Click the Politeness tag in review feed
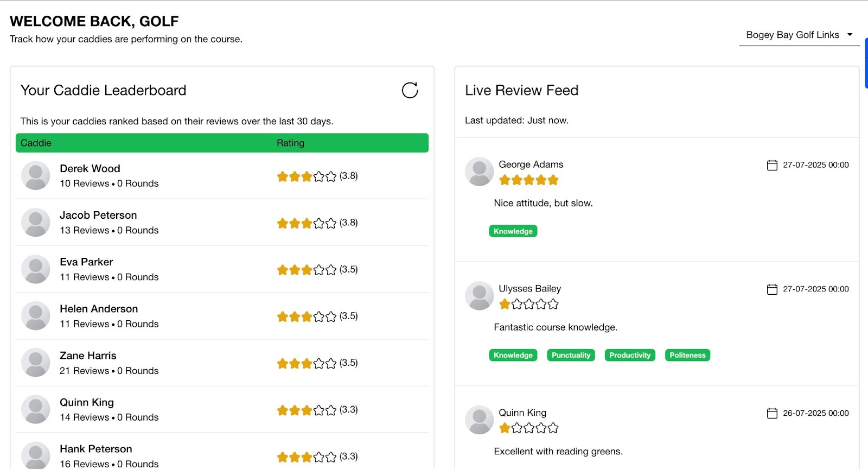Image resolution: width=868 pixels, height=469 pixels. (x=687, y=356)
